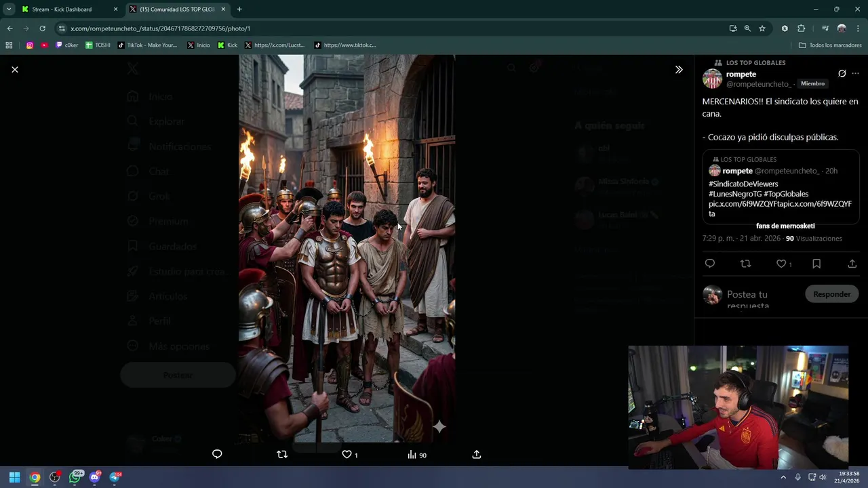Open the Kick bookmark
The image size is (868, 488).
[x=227, y=45]
